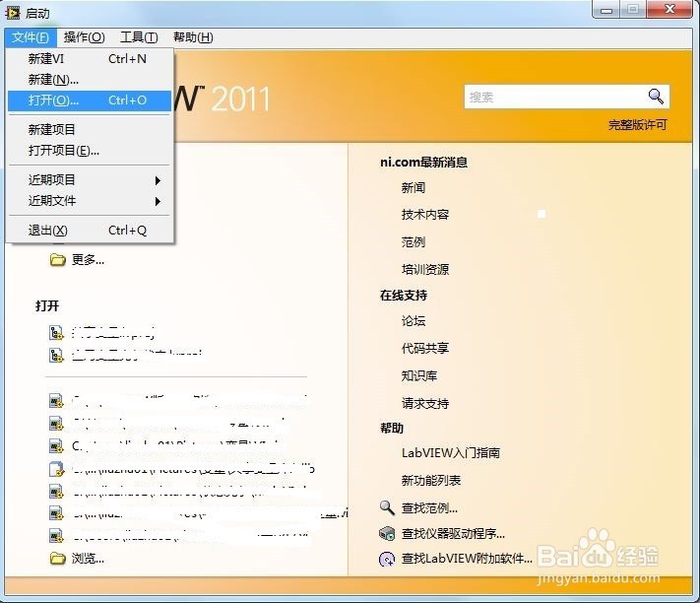This screenshot has width=700, height=603.
Task: Click the 更多... folder icon
Action: [57, 259]
